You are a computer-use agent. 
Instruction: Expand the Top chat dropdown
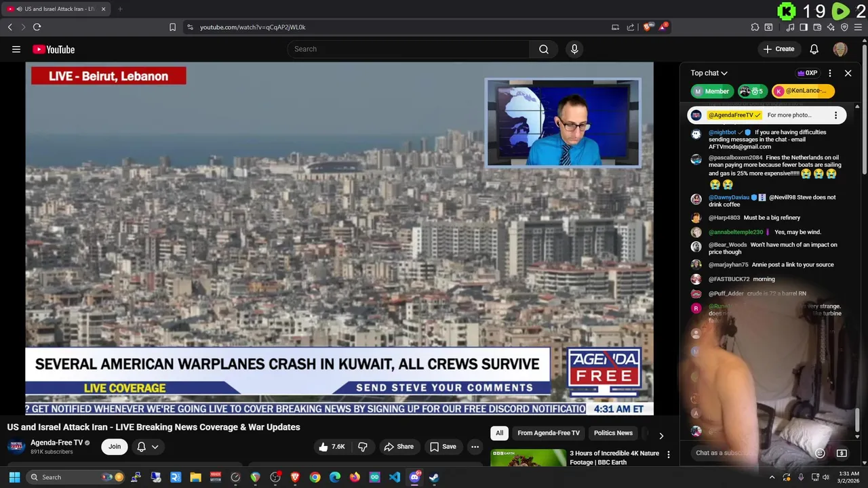tap(709, 73)
